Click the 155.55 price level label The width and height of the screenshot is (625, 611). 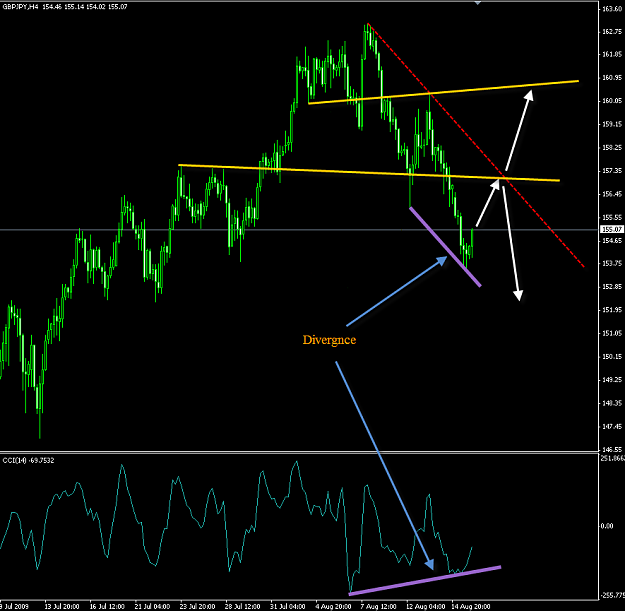[x=612, y=218]
